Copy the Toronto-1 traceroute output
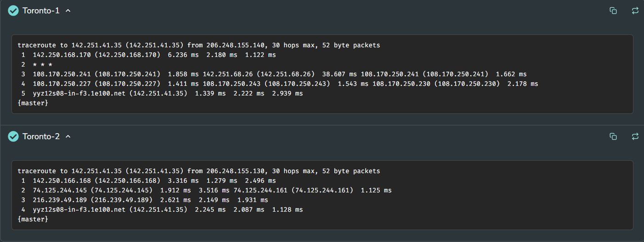644x242 pixels. (x=613, y=11)
